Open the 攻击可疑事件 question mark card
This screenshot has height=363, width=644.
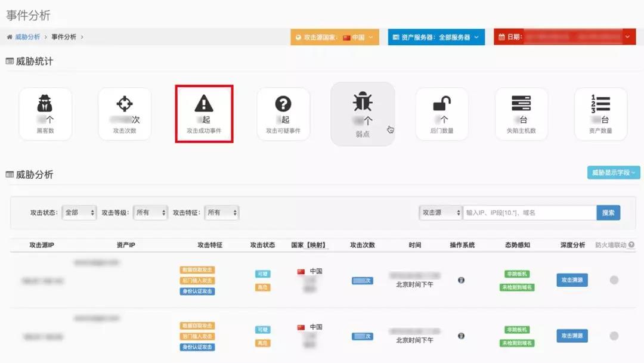(x=283, y=114)
